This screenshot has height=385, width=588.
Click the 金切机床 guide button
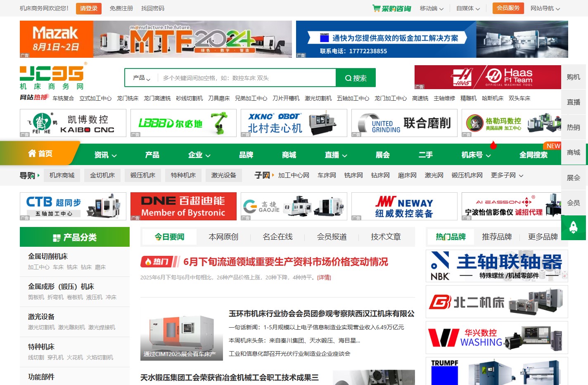pos(102,175)
